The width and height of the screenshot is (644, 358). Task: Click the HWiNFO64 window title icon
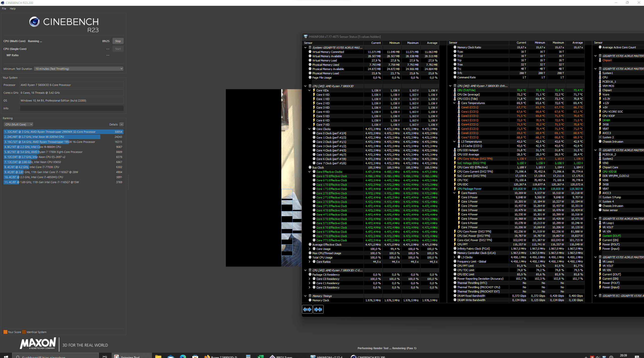coord(305,37)
